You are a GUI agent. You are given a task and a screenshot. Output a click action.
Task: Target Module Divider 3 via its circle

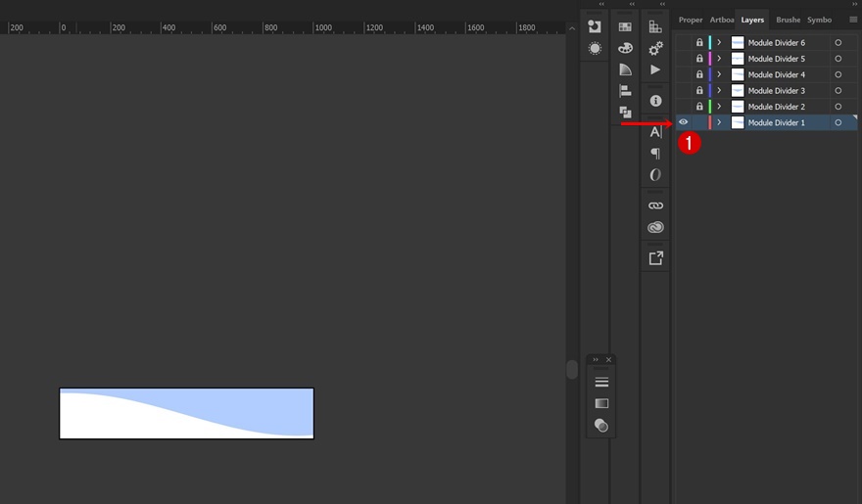click(838, 90)
